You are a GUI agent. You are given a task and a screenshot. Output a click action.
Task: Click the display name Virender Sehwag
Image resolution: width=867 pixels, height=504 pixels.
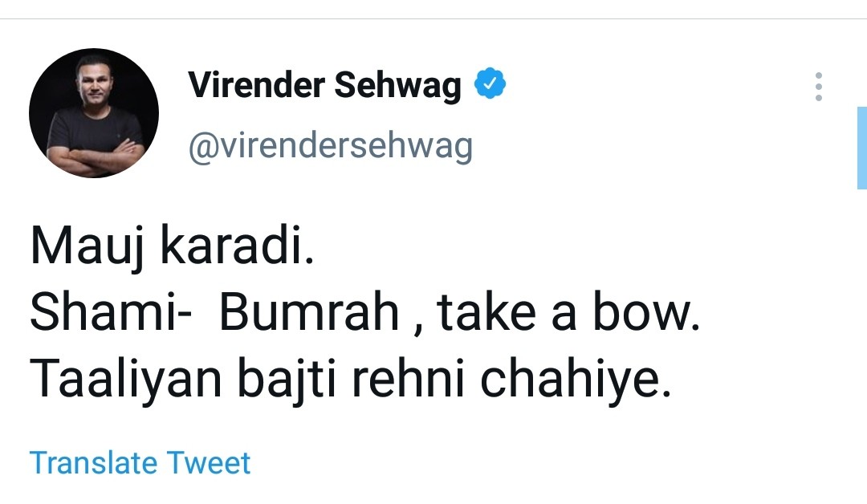tap(324, 86)
